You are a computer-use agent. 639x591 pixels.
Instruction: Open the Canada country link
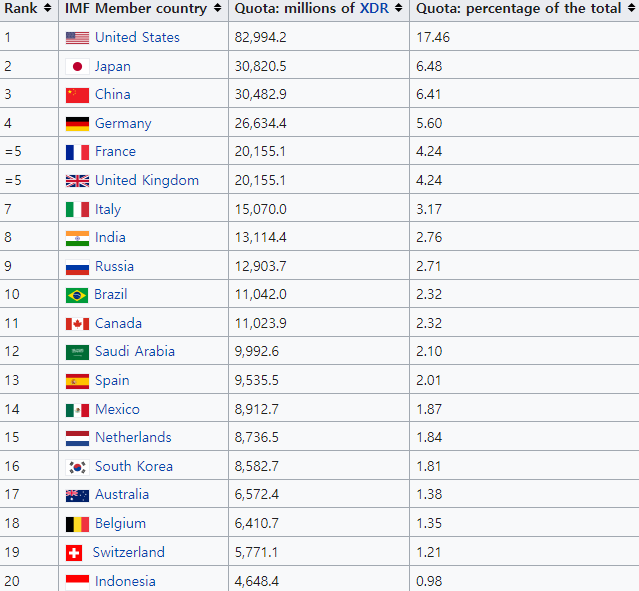118,323
